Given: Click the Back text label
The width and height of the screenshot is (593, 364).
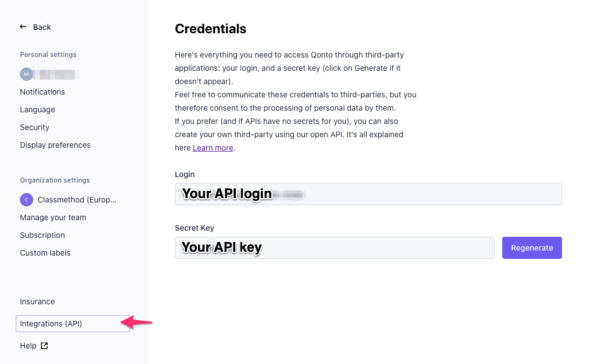Looking at the screenshot, I should (42, 27).
